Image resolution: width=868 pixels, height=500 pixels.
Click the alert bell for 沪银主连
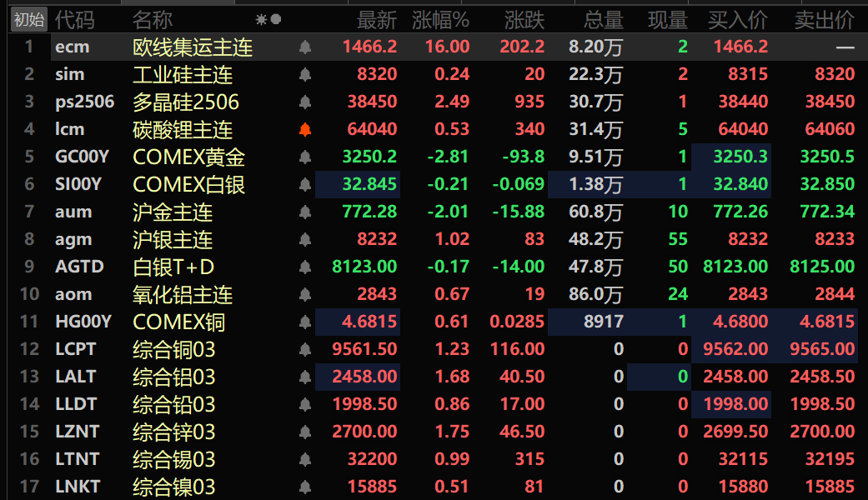tap(305, 239)
